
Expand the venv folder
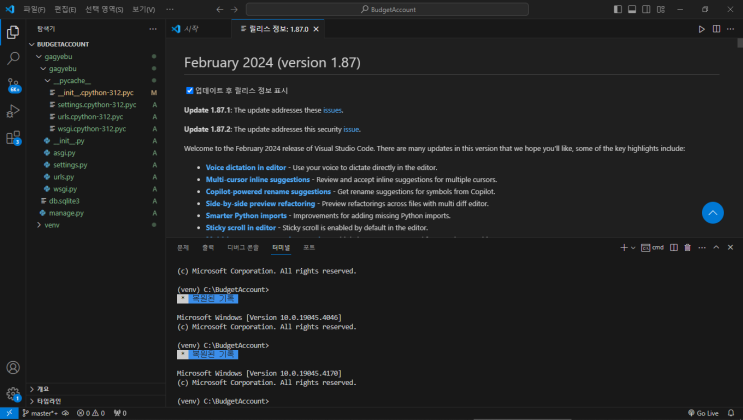tap(95, 225)
